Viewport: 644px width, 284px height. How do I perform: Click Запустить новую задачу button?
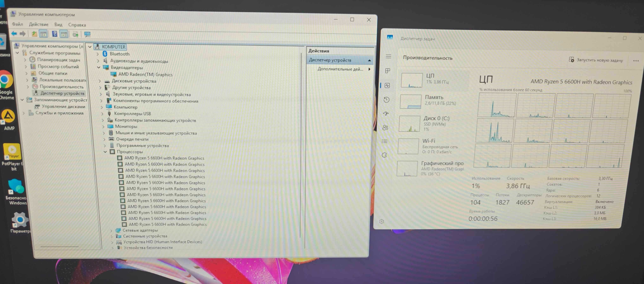(x=596, y=60)
